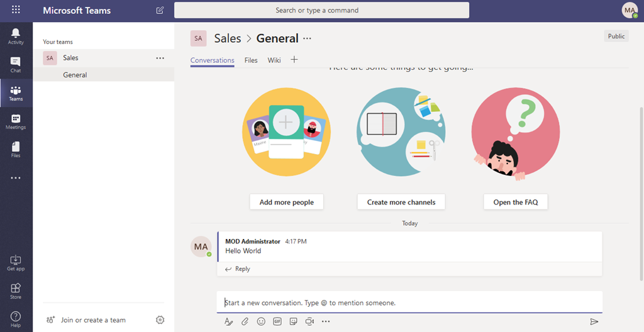The width and height of the screenshot is (644, 332).
Task: Click the Add more people button
Action: click(286, 202)
